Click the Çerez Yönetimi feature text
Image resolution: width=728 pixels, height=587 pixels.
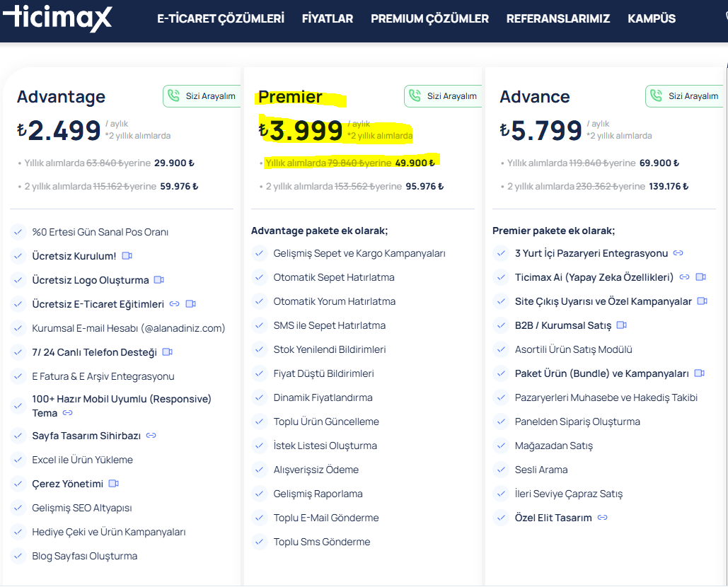[x=67, y=484]
